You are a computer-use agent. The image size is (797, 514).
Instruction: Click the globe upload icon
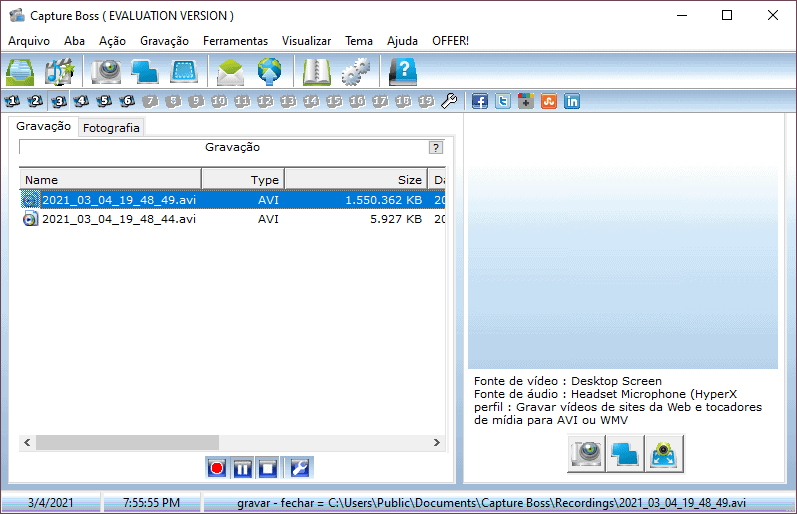(269, 71)
